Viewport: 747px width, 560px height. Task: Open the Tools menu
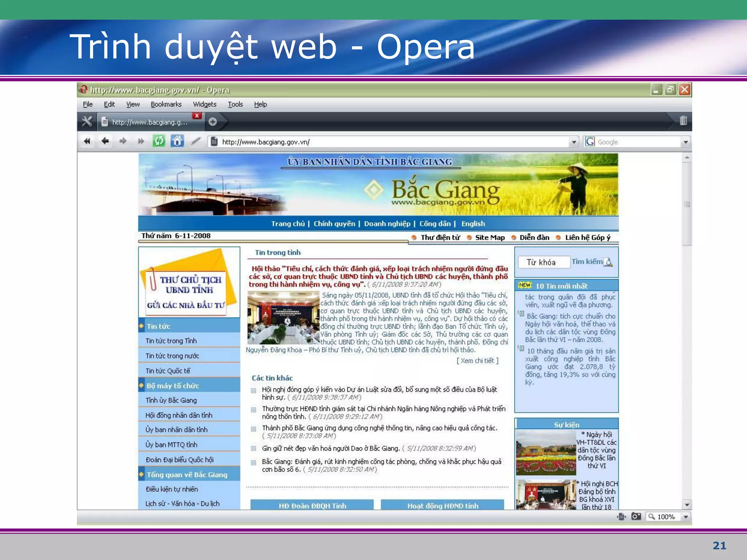coord(235,104)
